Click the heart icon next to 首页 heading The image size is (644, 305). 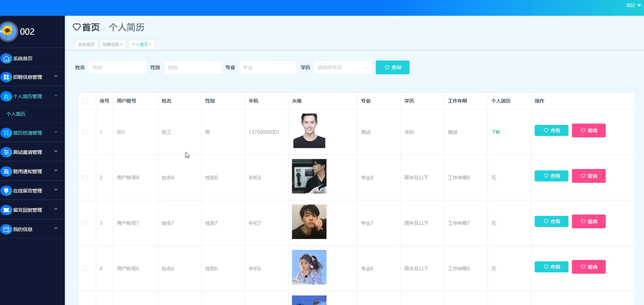point(76,27)
